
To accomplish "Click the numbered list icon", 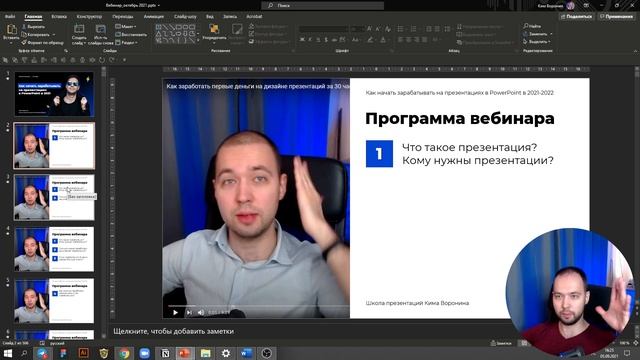I will click(413, 29).
